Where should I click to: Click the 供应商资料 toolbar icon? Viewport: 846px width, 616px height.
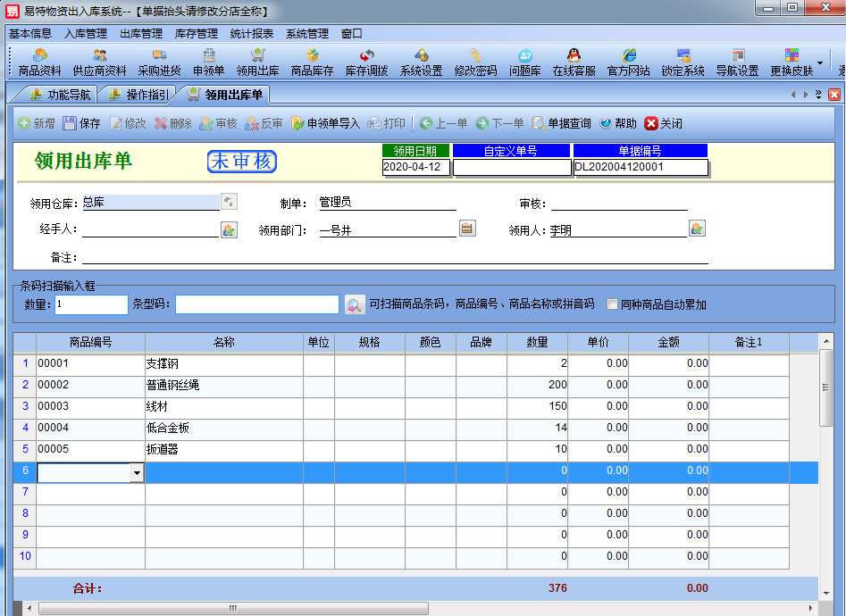tap(99, 62)
